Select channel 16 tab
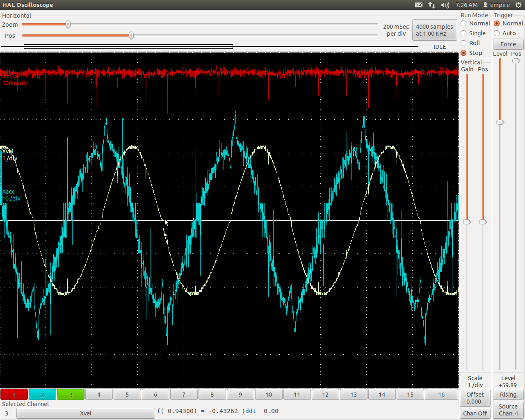The width and height of the screenshot is (525, 420). click(x=441, y=395)
